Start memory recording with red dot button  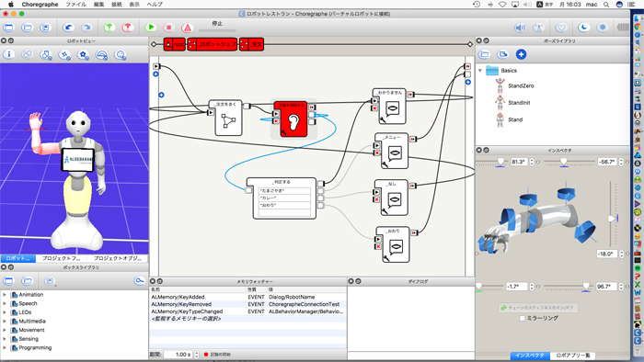pos(206,355)
